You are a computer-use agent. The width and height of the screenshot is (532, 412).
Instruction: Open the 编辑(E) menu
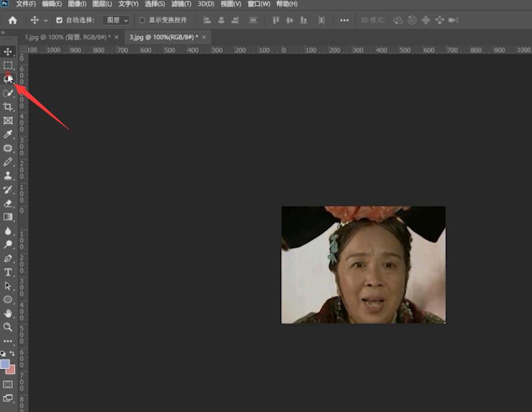52,4
